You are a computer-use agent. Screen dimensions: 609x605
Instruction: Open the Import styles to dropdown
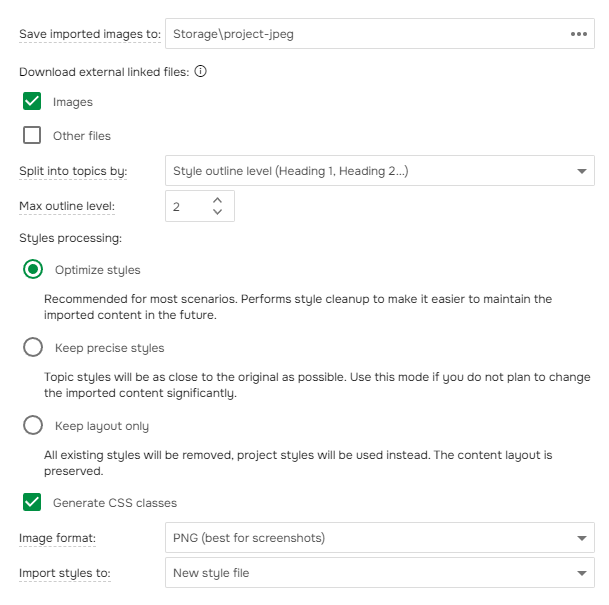(380, 573)
